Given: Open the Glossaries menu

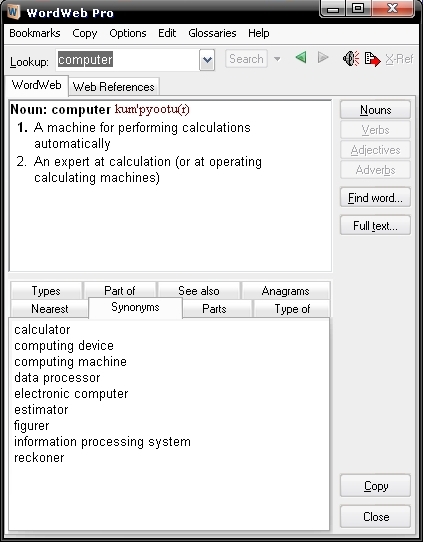Looking at the screenshot, I should click(212, 33).
